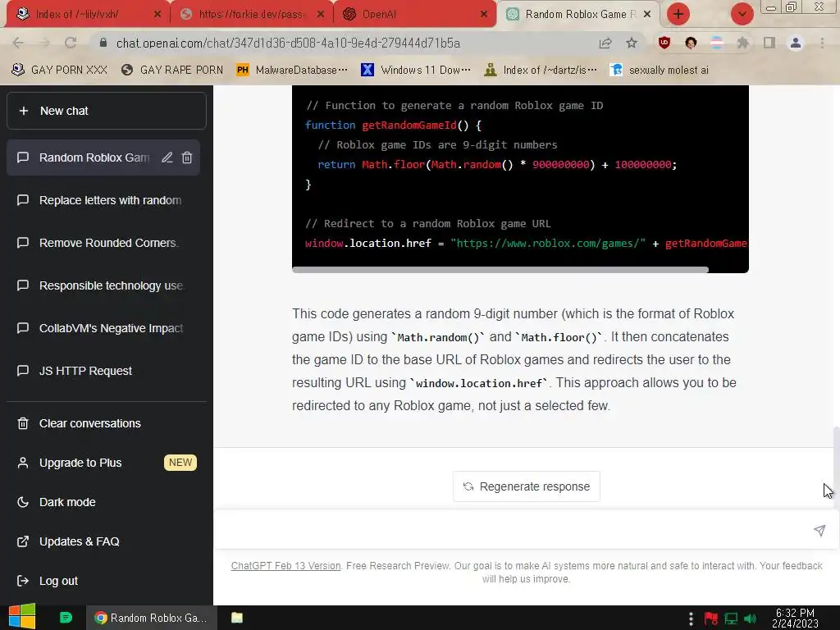Edit the Random Roblox Game chat title
The image size is (840, 630).
pos(167,157)
